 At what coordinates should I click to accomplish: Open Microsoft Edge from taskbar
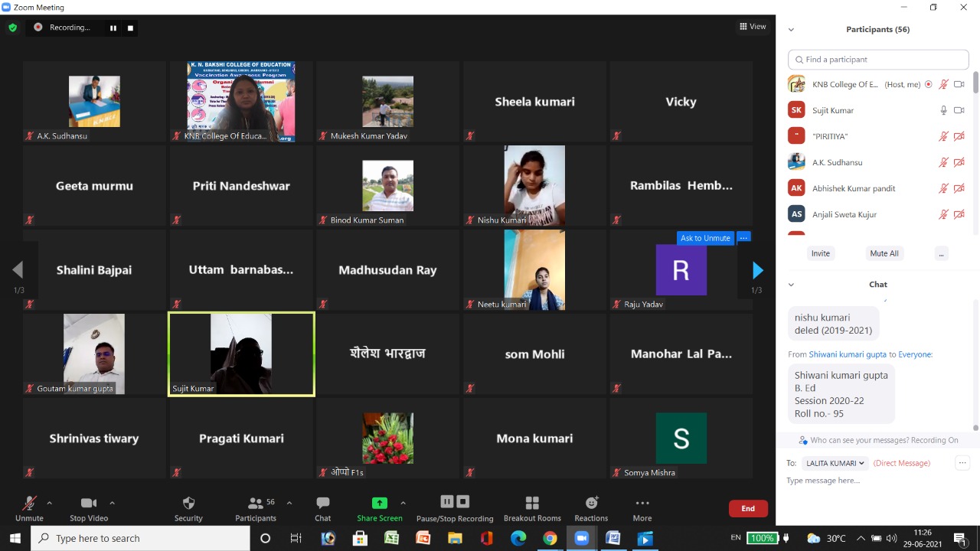pyautogui.click(x=518, y=538)
